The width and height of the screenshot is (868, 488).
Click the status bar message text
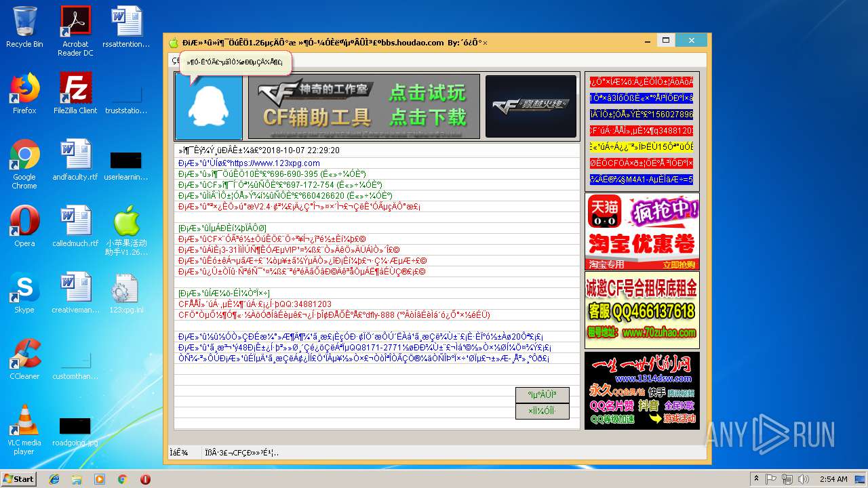coord(241,453)
